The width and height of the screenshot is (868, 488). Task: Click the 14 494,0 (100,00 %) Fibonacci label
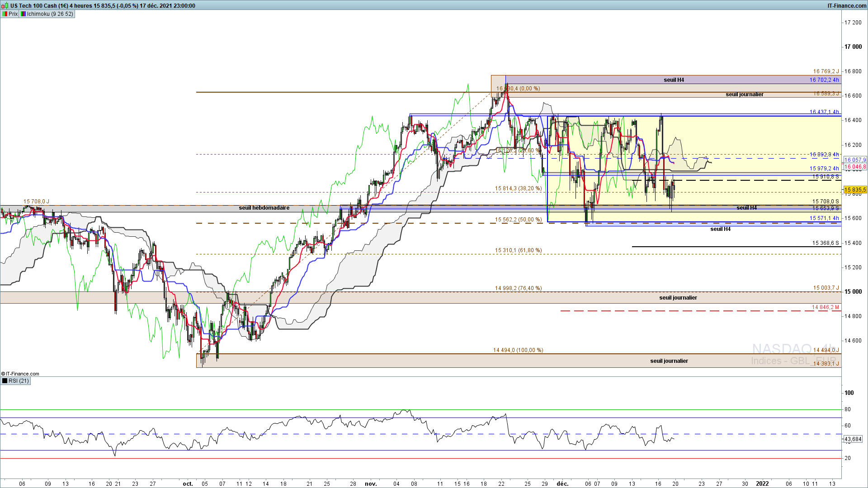tap(518, 350)
